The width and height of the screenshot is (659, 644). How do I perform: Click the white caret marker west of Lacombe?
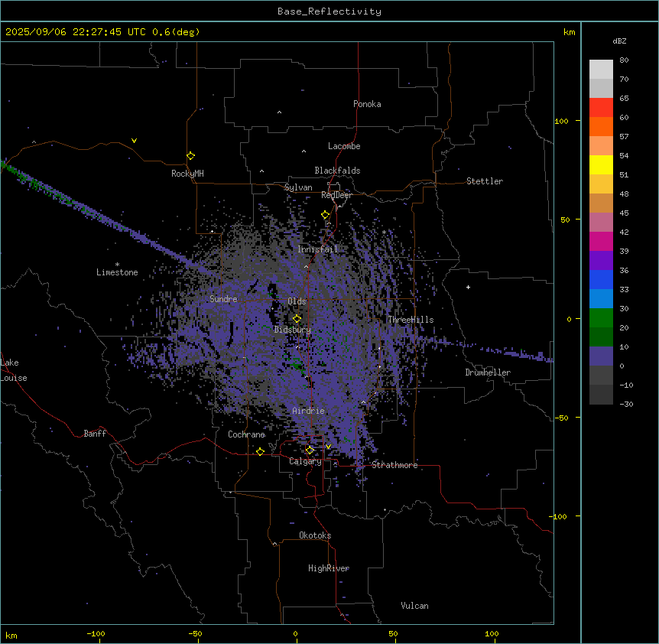coord(304,151)
